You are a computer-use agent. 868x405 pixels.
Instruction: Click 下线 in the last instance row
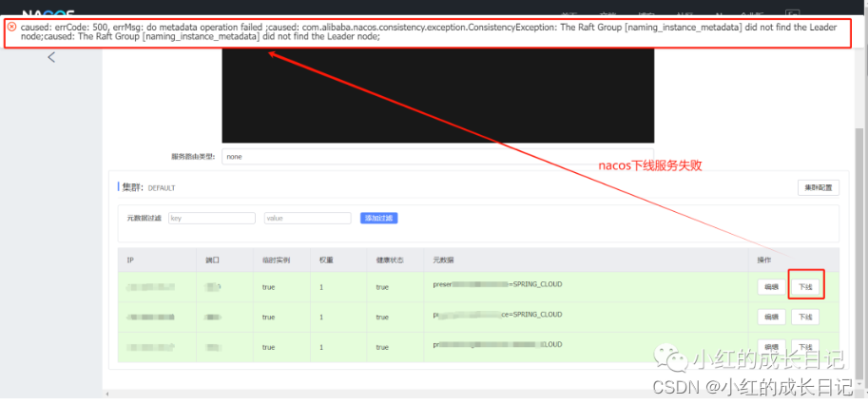pyautogui.click(x=805, y=347)
